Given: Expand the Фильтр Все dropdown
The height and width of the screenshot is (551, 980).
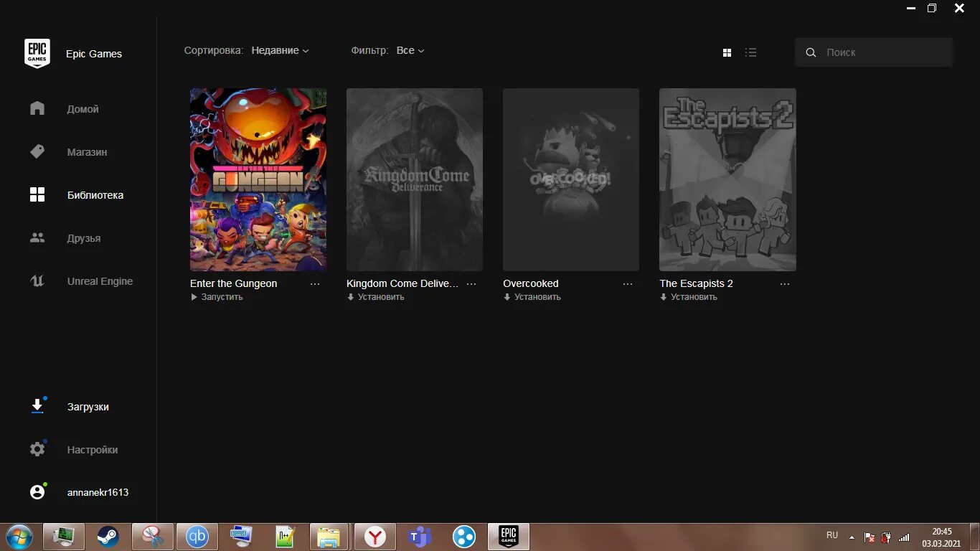Looking at the screenshot, I should (x=410, y=51).
